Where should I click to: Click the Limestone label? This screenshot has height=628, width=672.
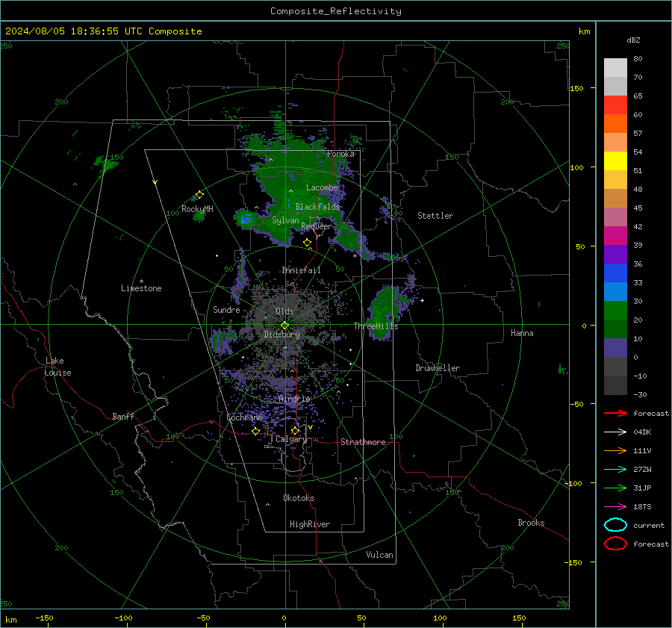(x=141, y=288)
